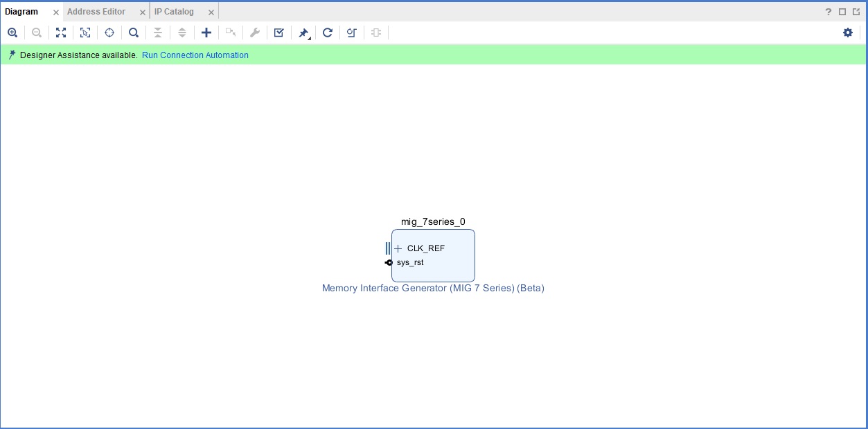Image resolution: width=868 pixels, height=429 pixels.
Task: Click the Validate Design checkmark icon
Action: (x=279, y=33)
